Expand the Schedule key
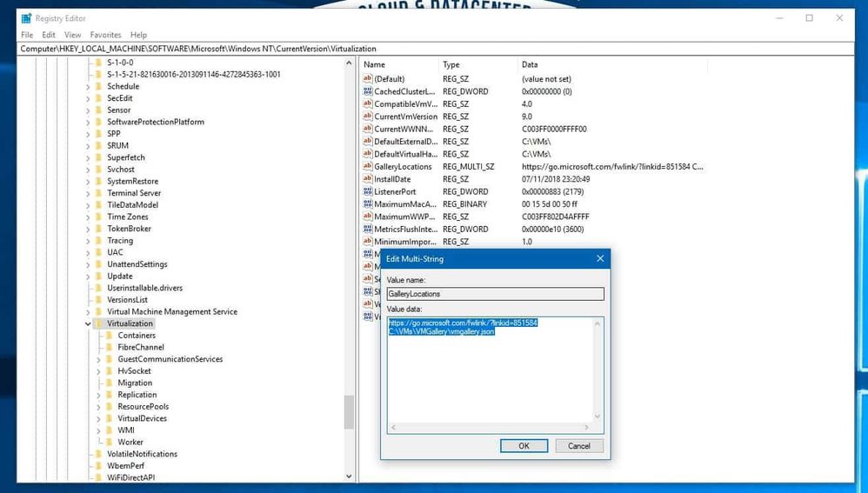868x493 pixels. (88, 87)
